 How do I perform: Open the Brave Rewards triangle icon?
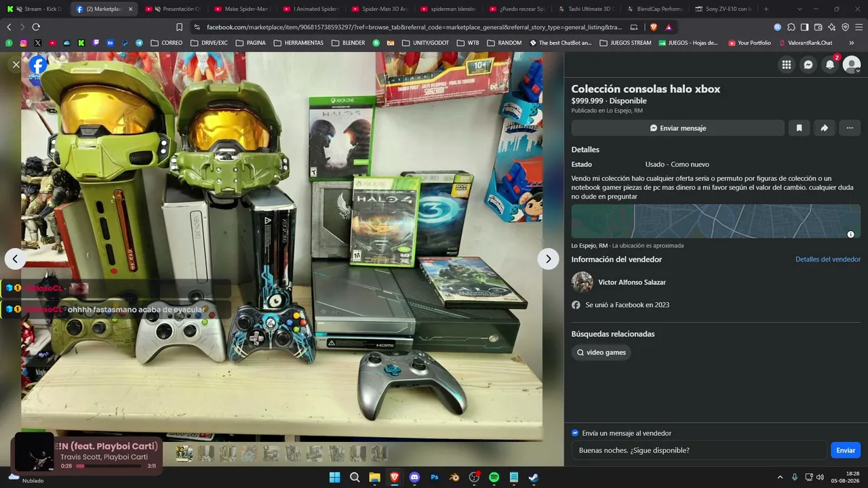point(669,27)
